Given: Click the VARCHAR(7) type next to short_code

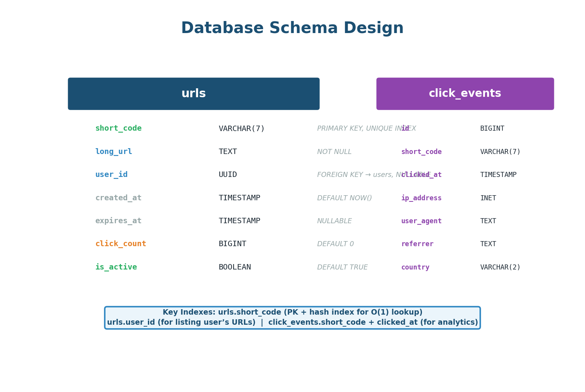Looking at the screenshot, I should pos(241,128).
